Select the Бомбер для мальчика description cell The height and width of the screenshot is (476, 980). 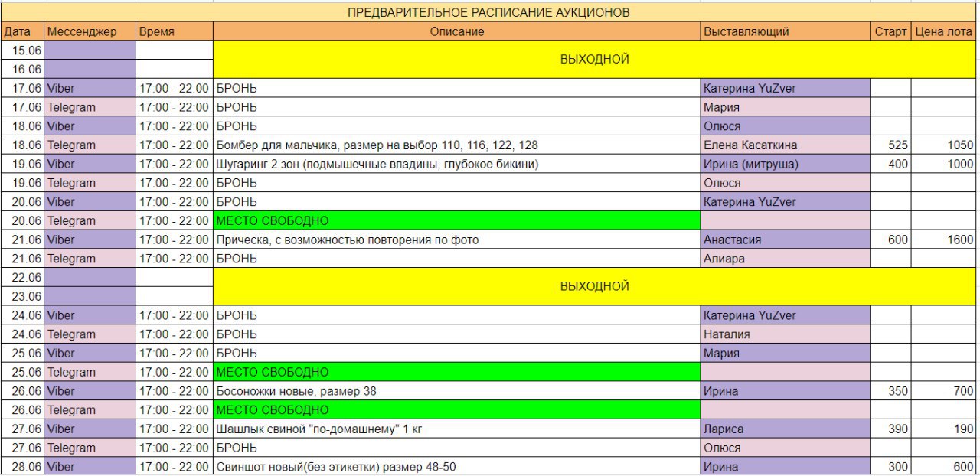pos(456,145)
